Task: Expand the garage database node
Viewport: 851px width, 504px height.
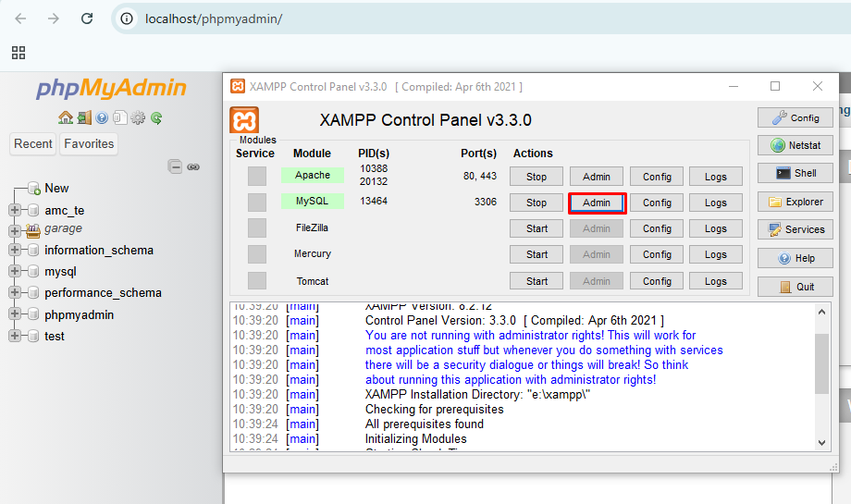Action: 15,231
